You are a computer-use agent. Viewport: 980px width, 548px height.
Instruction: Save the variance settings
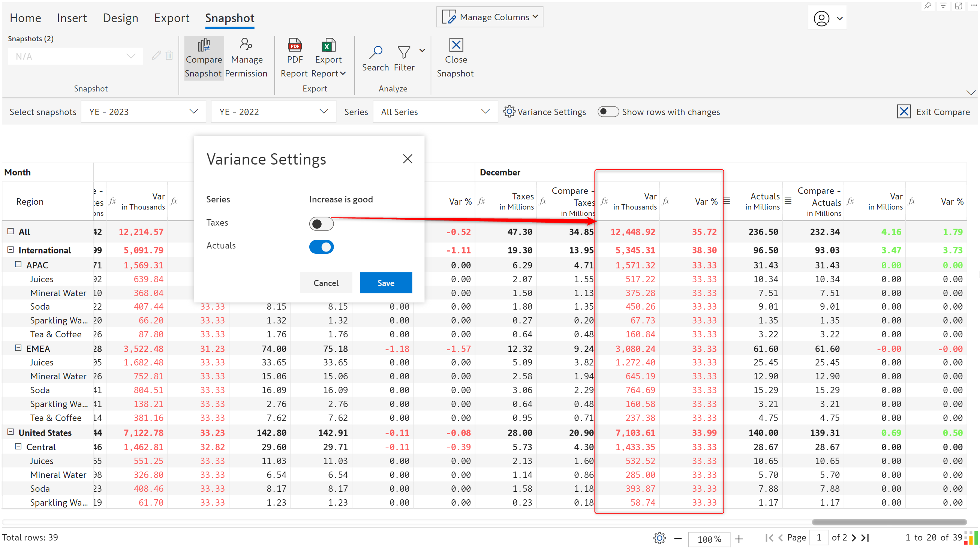[x=386, y=283]
